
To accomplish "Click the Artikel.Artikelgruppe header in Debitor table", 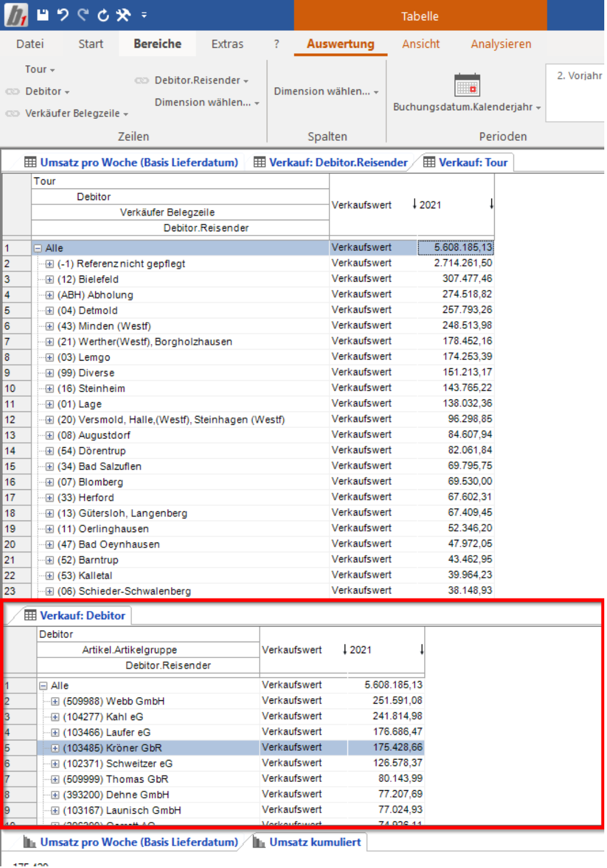I will (x=148, y=650).
